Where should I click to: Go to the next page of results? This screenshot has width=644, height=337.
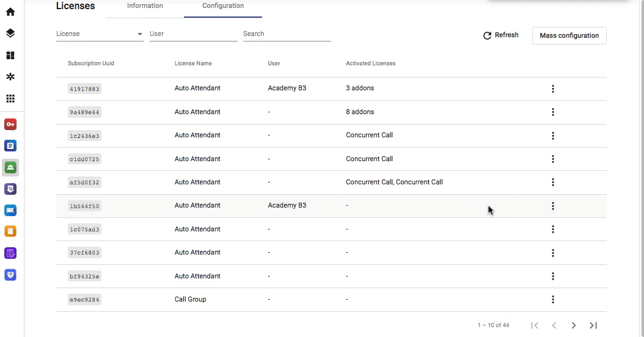click(573, 325)
